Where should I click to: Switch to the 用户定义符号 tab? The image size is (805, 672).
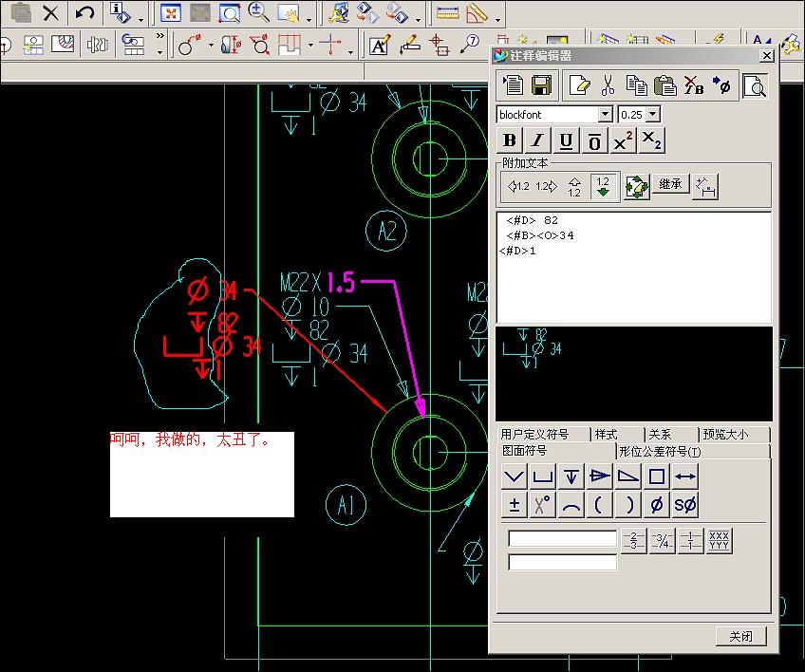534,435
